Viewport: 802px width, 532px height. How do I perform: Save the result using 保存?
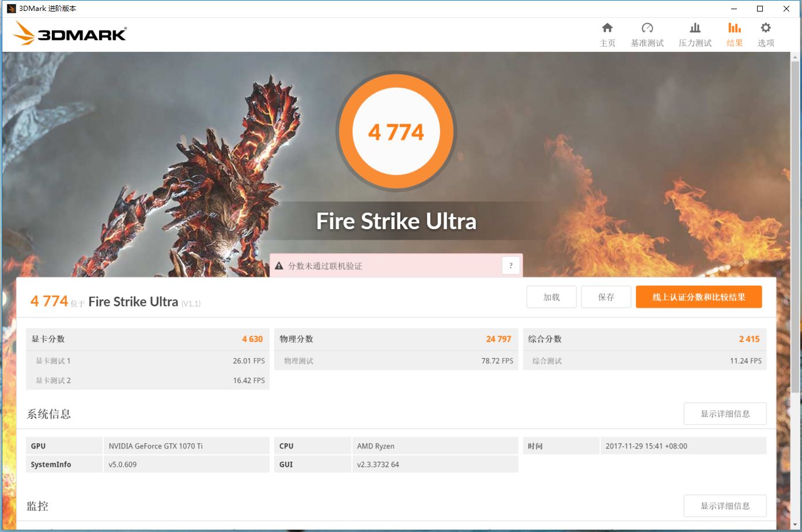(606, 297)
